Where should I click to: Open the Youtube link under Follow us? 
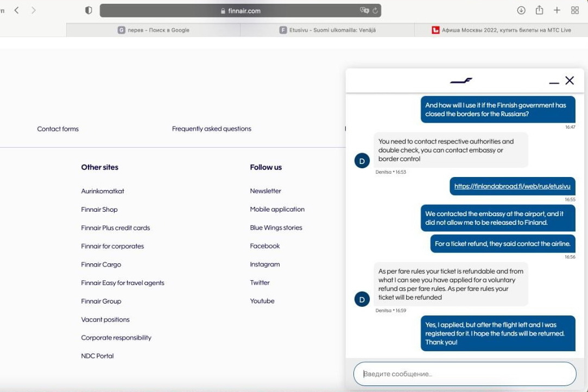point(262,301)
